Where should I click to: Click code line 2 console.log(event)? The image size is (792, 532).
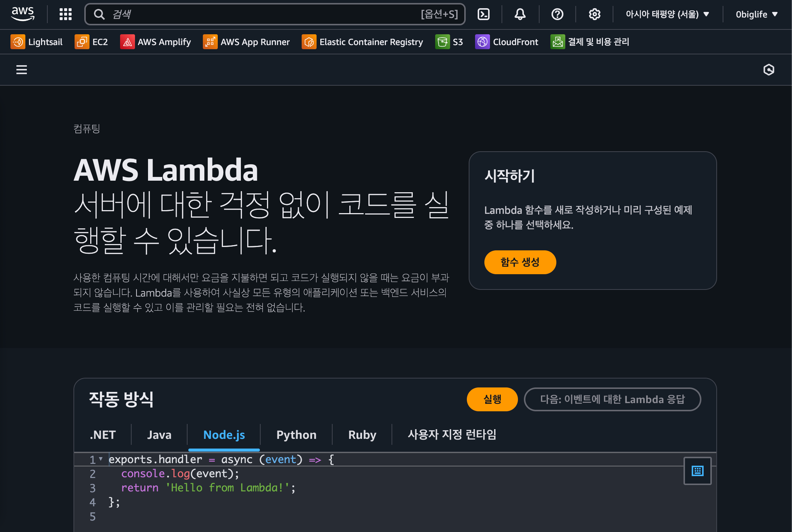(180, 474)
